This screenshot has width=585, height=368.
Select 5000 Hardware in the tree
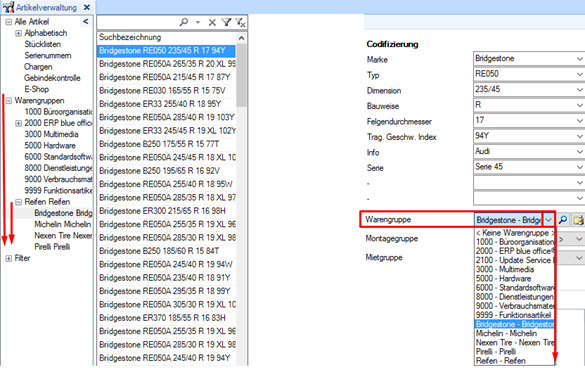point(50,146)
